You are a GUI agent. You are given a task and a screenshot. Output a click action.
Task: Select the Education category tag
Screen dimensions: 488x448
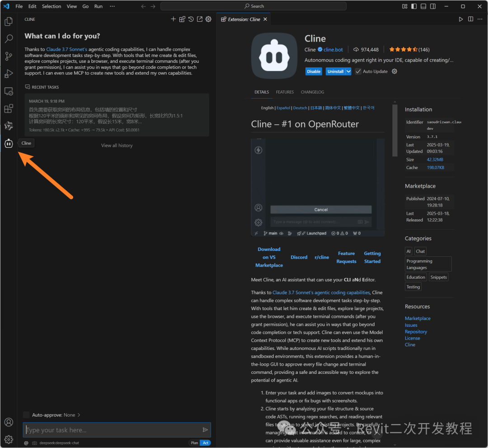coord(416,277)
